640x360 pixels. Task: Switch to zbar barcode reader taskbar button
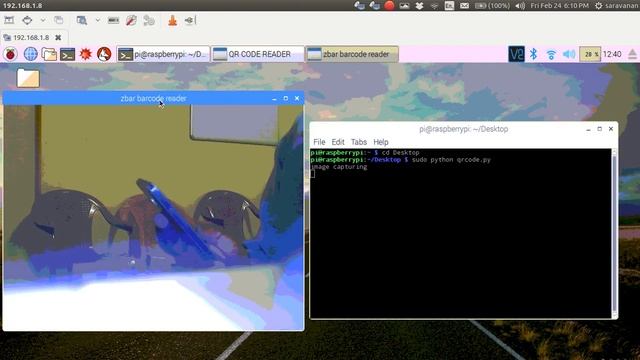pyautogui.click(x=352, y=54)
